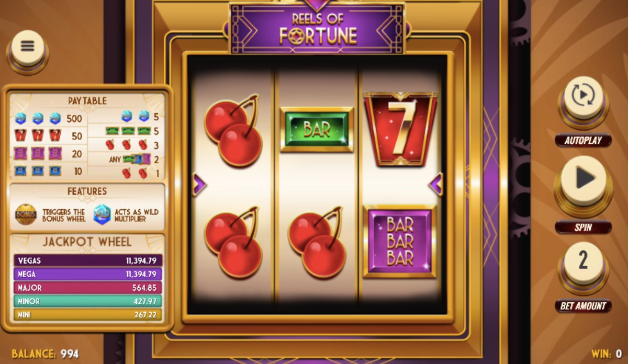Click the AUTOPLAY label
Screen dimensions: 628x364
[583, 140]
